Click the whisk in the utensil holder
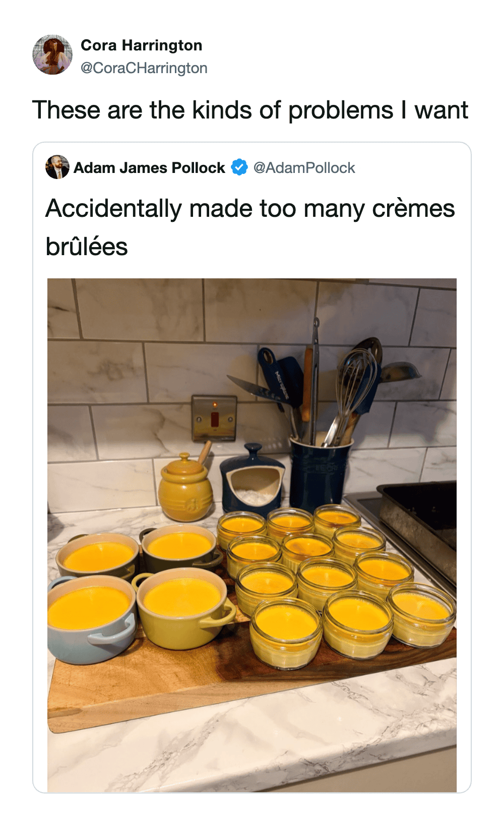The image size is (504, 826). (x=353, y=393)
